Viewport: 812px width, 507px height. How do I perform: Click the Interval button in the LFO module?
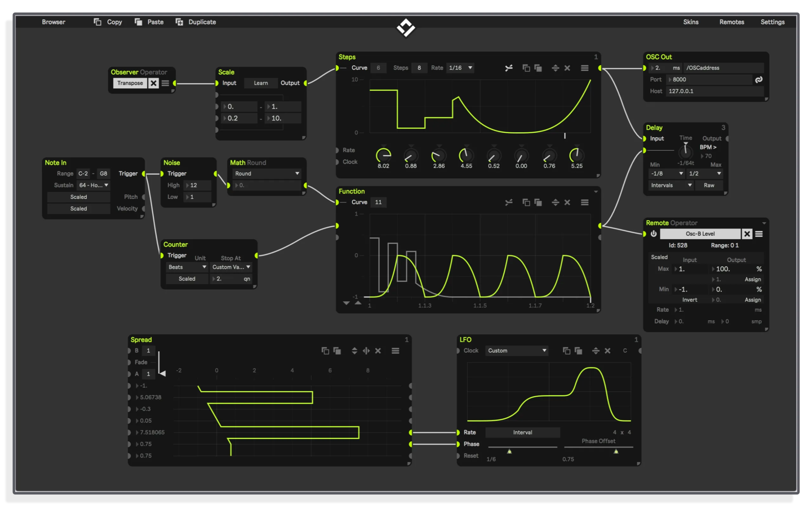[522, 432]
